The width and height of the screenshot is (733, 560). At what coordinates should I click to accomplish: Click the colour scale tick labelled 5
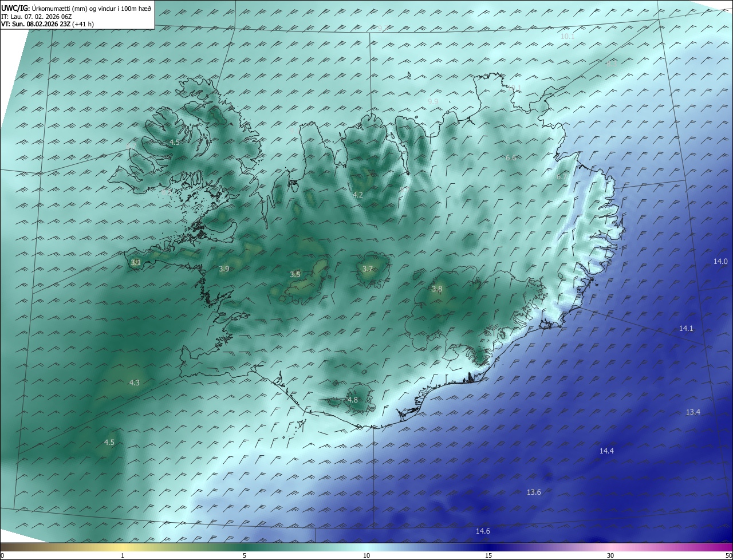[x=245, y=555]
